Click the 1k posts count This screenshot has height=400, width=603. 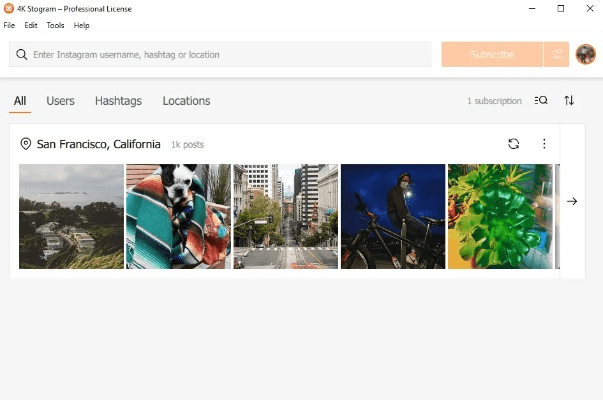tap(188, 145)
